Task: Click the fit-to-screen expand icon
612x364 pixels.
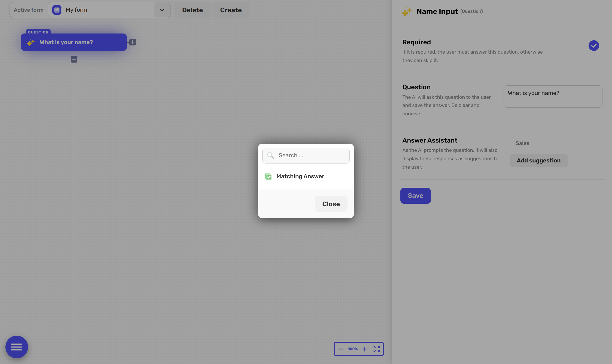Action: [377, 349]
